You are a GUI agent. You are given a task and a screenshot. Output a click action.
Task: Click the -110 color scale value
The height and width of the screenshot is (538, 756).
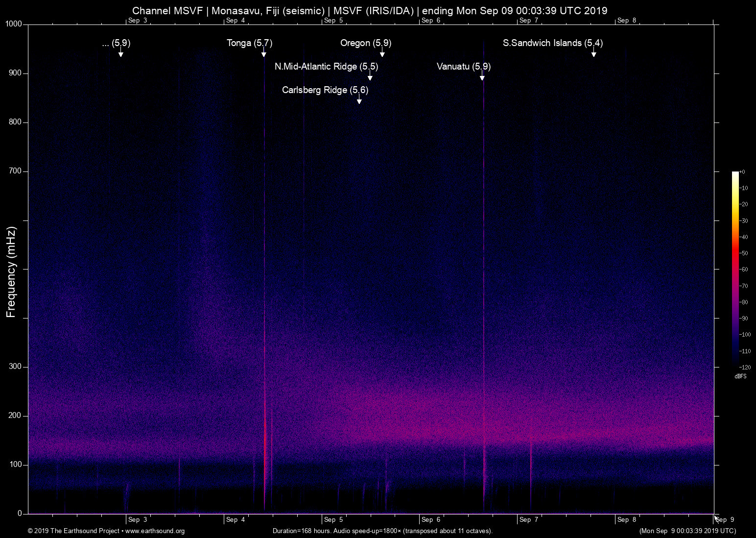coord(745,352)
